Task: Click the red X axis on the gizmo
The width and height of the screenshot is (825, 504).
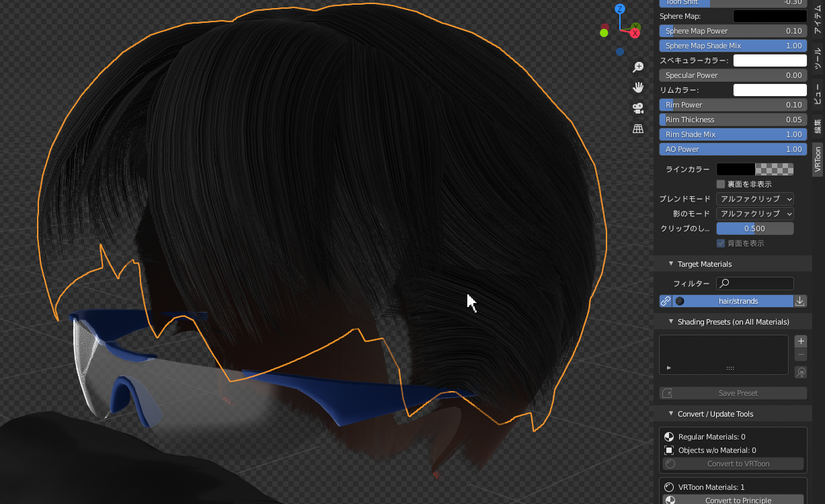Action: pos(635,32)
